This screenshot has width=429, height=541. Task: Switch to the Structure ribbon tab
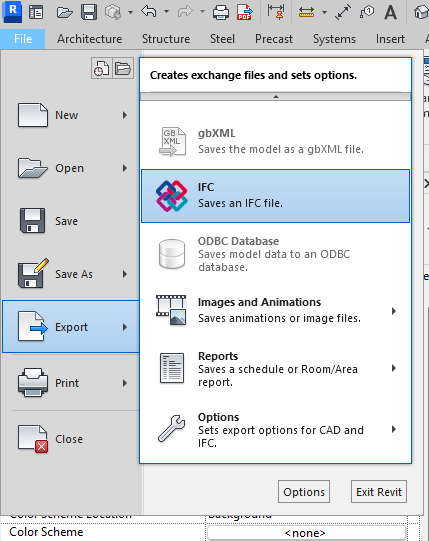click(x=166, y=39)
